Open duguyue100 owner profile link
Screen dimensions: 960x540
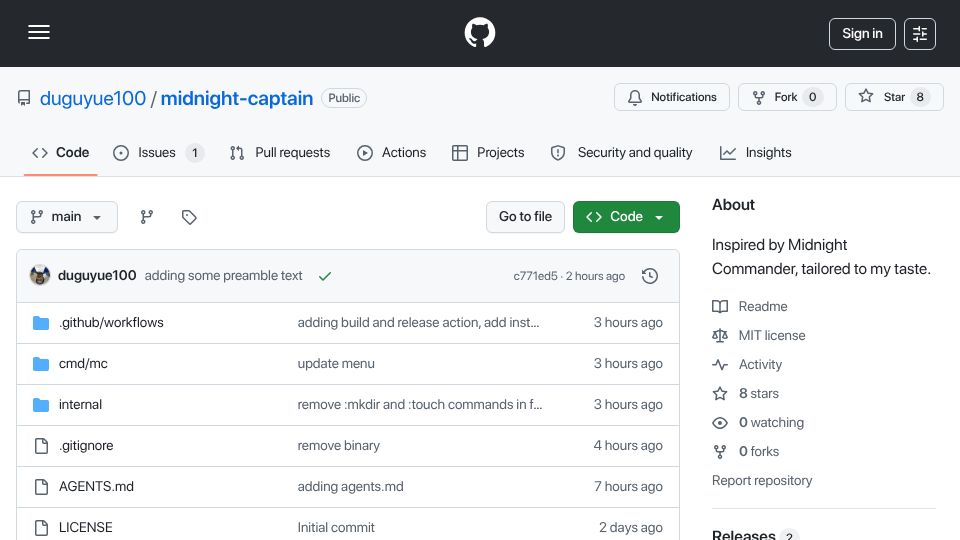click(92, 99)
